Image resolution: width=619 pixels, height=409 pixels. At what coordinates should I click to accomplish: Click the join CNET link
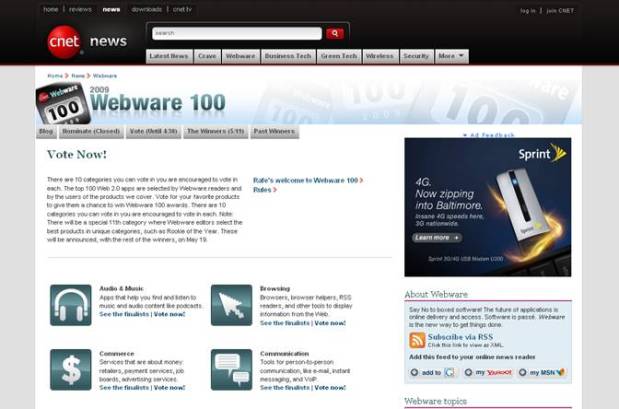[560, 11]
